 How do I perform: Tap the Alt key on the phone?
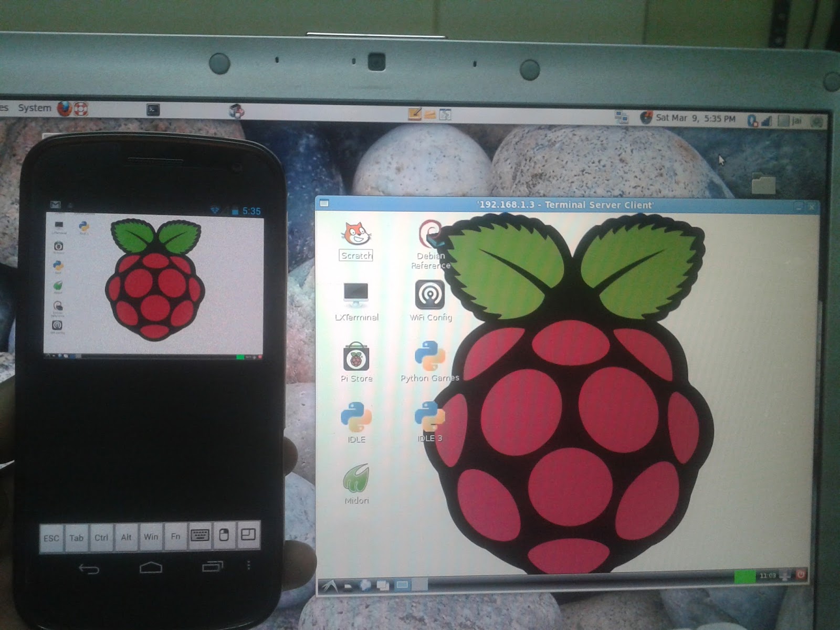click(127, 537)
